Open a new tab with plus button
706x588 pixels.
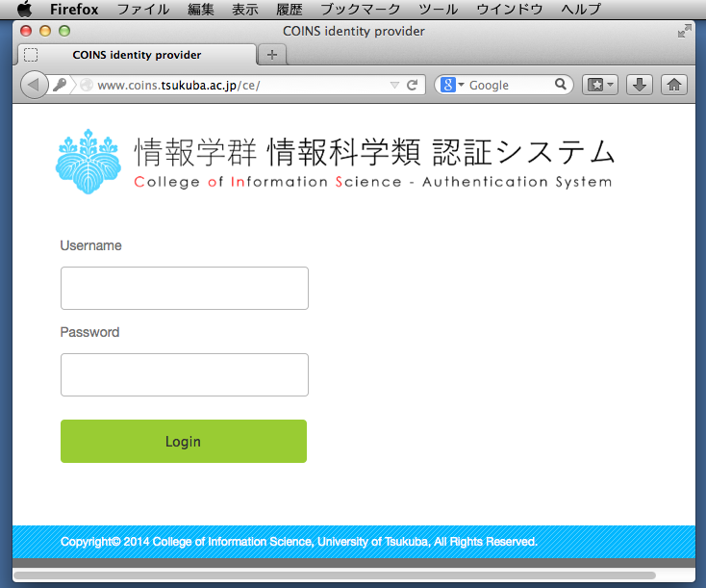click(x=272, y=55)
